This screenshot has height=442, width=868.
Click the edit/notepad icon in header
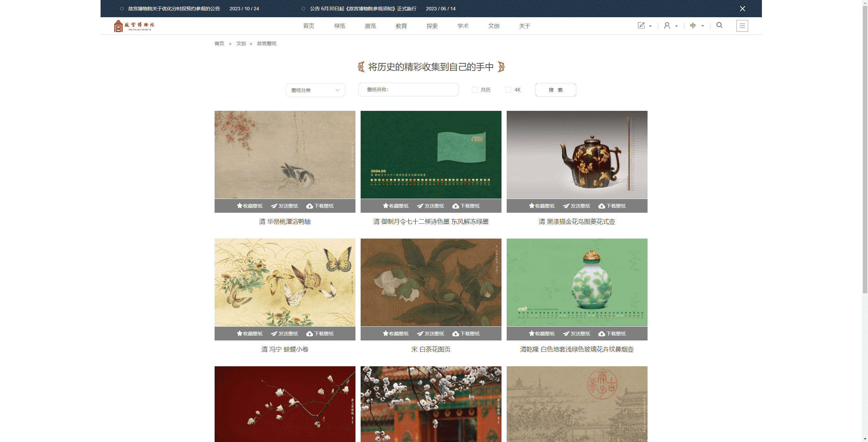point(641,25)
